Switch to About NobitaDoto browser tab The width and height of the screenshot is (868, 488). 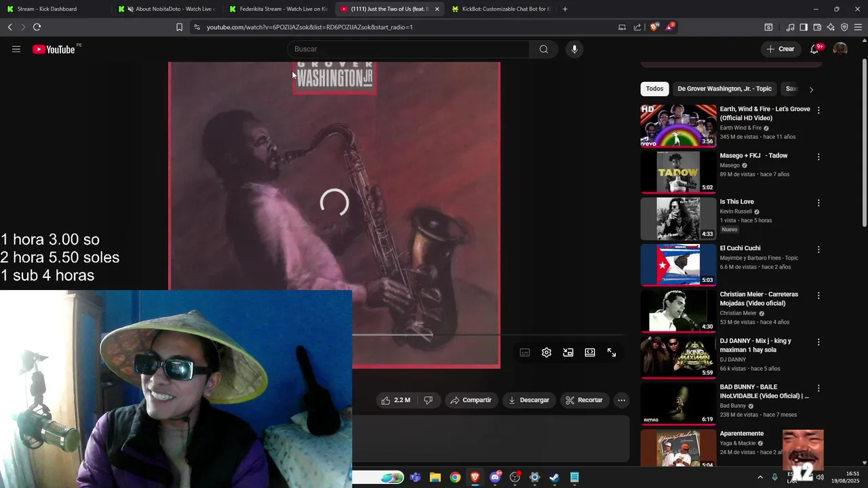(x=167, y=9)
